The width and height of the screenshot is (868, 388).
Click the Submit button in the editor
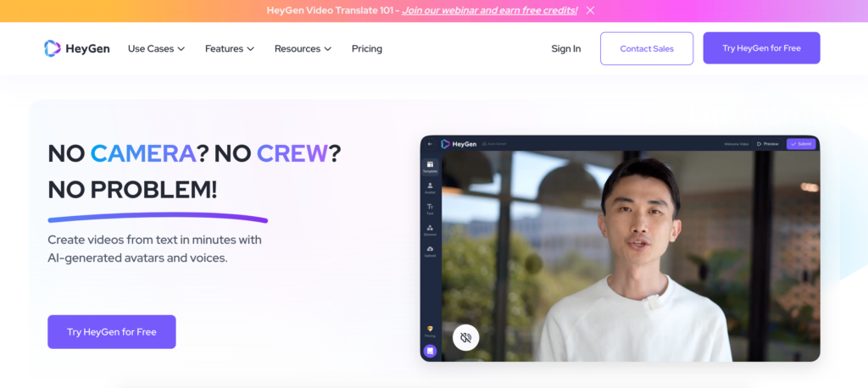pyautogui.click(x=801, y=144)
